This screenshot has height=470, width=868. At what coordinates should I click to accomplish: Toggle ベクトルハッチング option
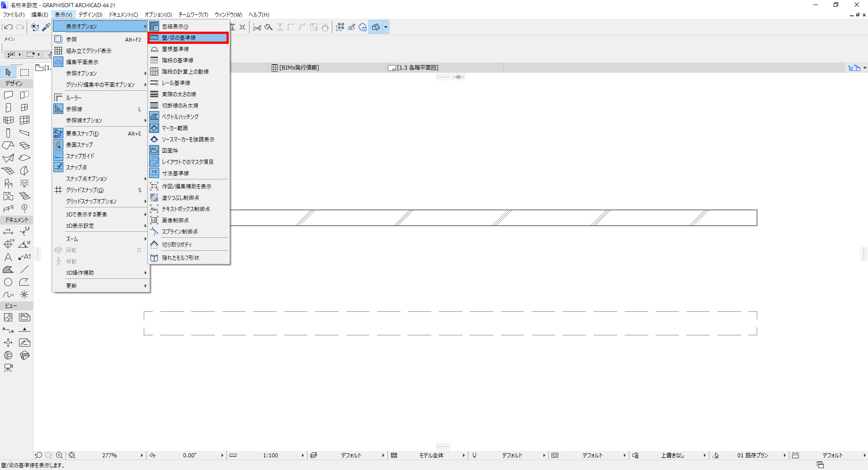[x=189, y=117]
